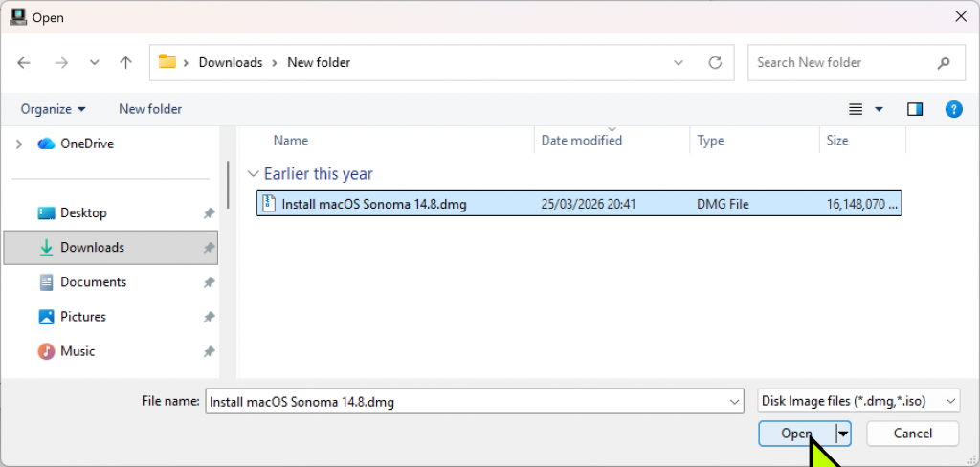Image resolution: width=980 pixels, height=467 pixels.
Task: Unpin Documents using its pin icon
Action: (x=209, y=282)
